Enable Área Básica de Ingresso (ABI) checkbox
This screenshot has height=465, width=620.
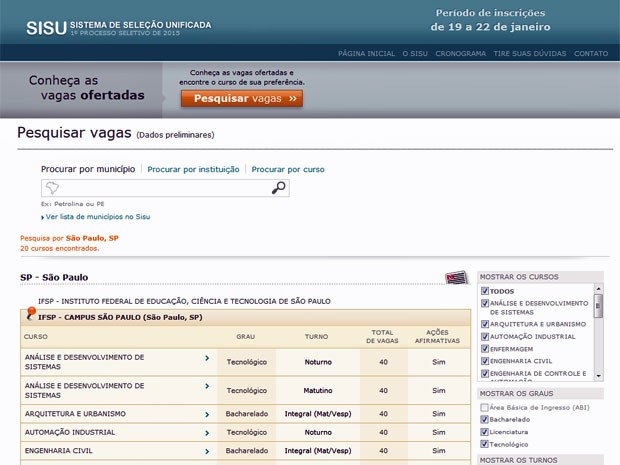485,408
